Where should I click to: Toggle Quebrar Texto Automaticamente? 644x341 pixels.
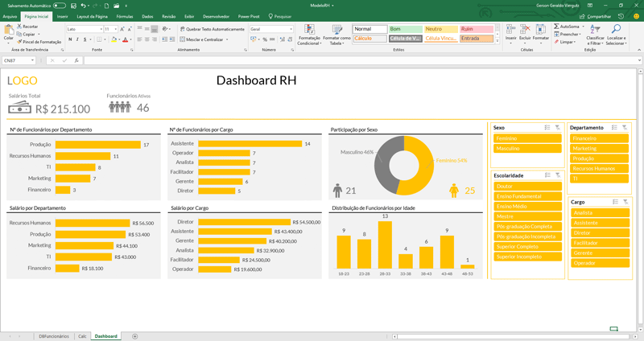pyautogui.click(x=213, y=29)
